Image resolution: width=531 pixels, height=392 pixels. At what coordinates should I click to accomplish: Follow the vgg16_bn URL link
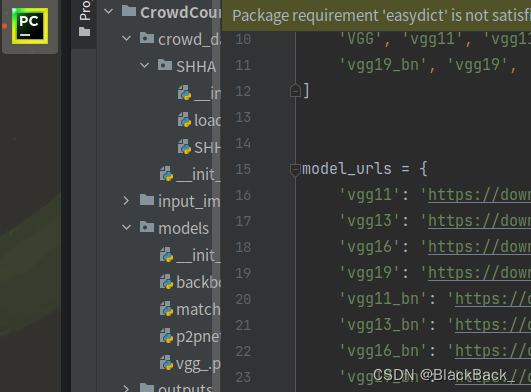tap(493, 351)
